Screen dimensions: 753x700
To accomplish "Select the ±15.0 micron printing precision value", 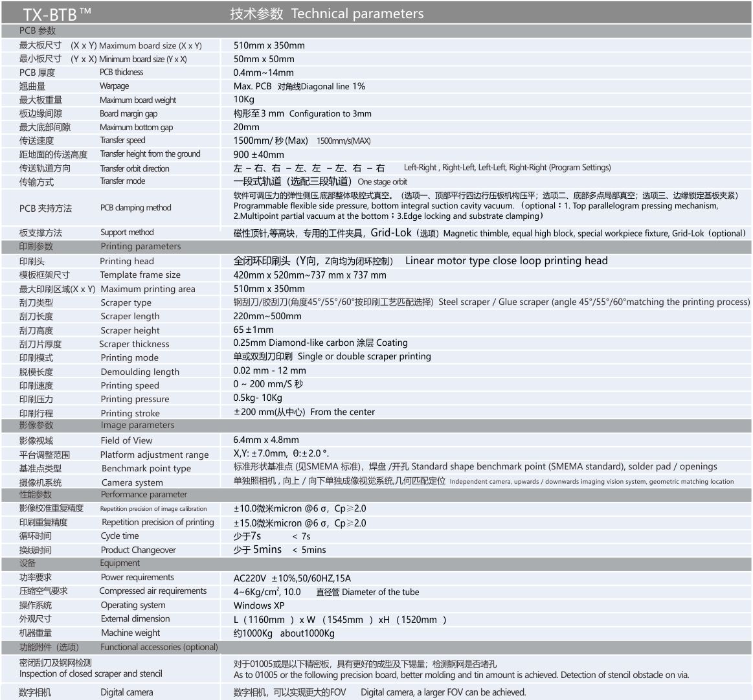I will coord(300,523).
